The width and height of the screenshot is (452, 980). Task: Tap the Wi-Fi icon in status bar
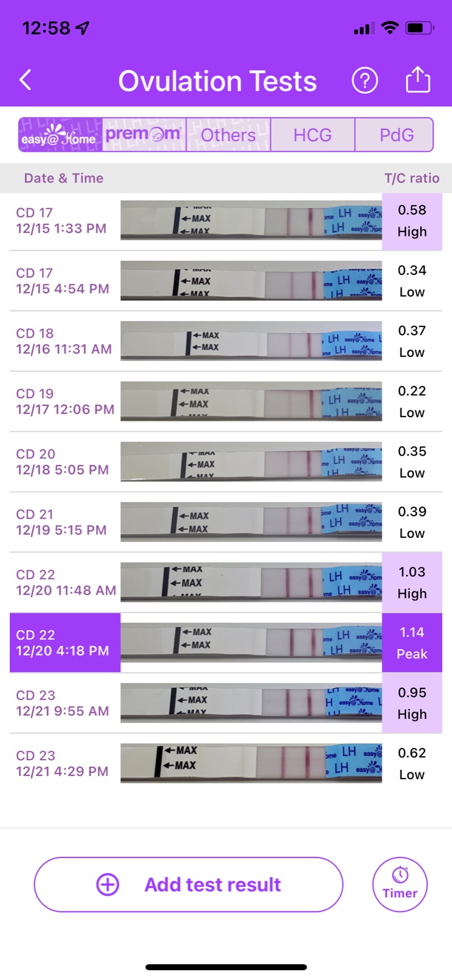tap(389, 28)
